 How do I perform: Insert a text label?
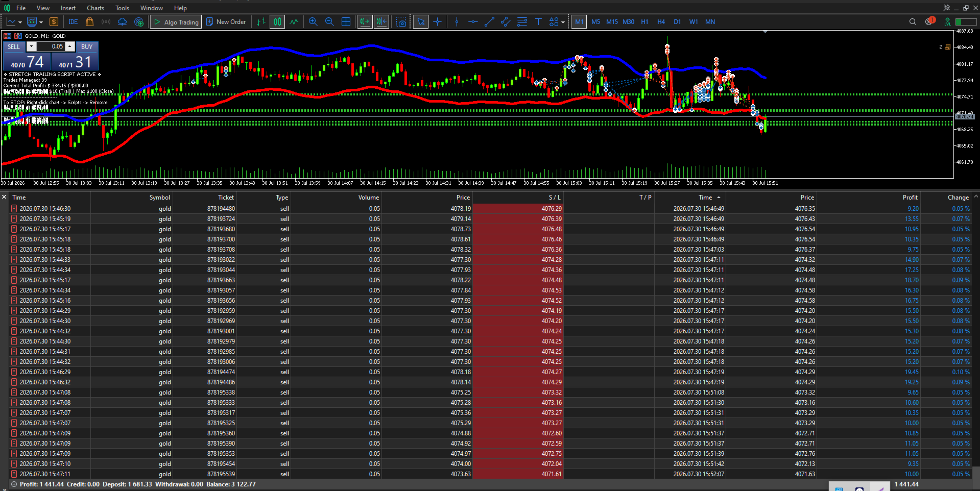pos(538,22)
